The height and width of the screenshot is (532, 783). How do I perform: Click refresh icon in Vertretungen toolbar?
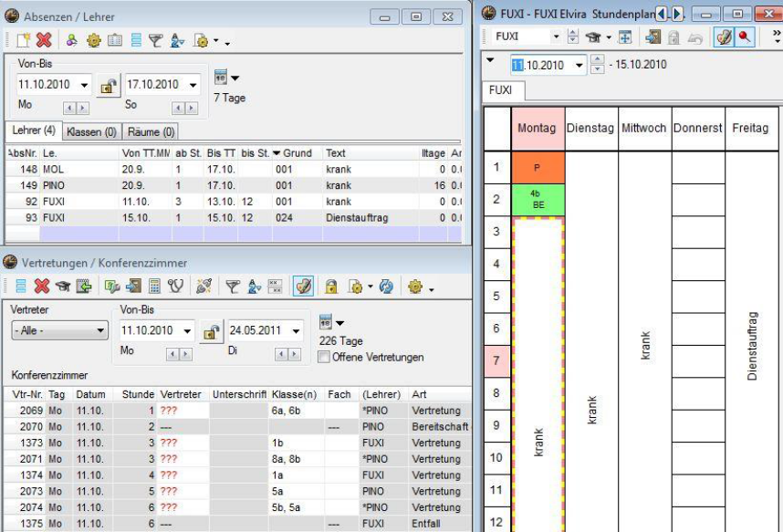[x=386, y=287]
